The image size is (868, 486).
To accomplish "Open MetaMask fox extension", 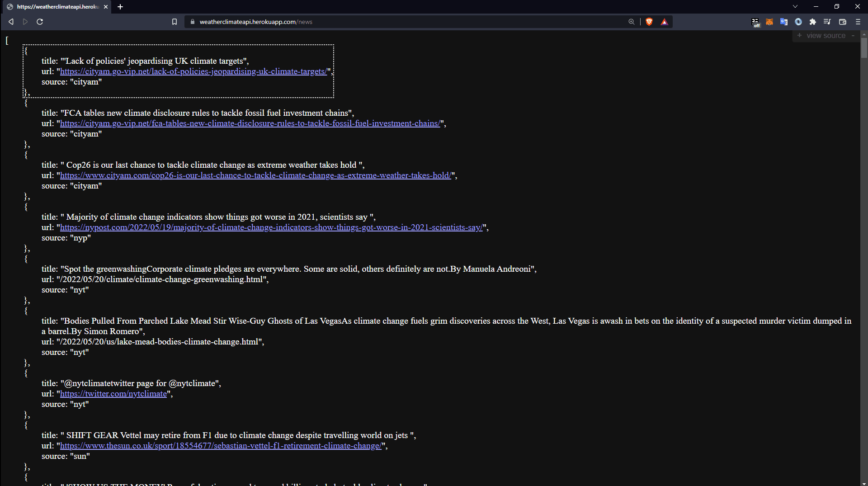I will [769, 22].
